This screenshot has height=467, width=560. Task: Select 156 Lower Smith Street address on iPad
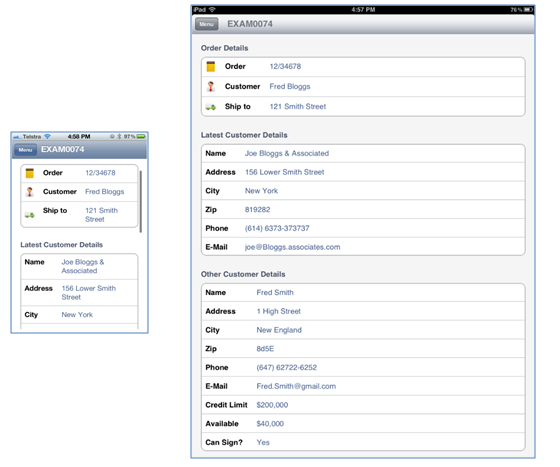pyautogui.click(x=285, y=172)
